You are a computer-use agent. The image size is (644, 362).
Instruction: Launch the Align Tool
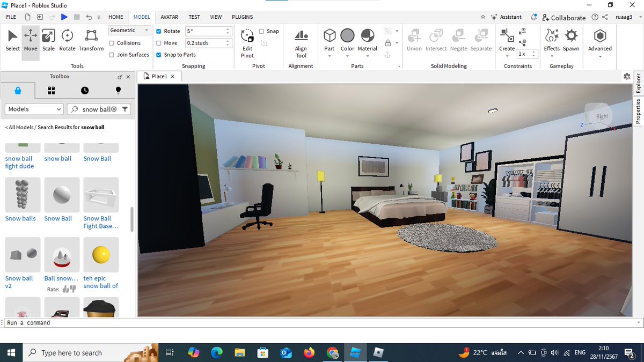[301, 43]
